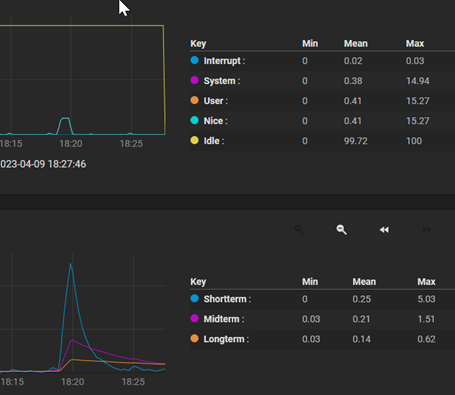Click the dimmed step forward double-arrow icon
Image resolution: width=455 pixels, height=395 pixels.
pos(427,230)
